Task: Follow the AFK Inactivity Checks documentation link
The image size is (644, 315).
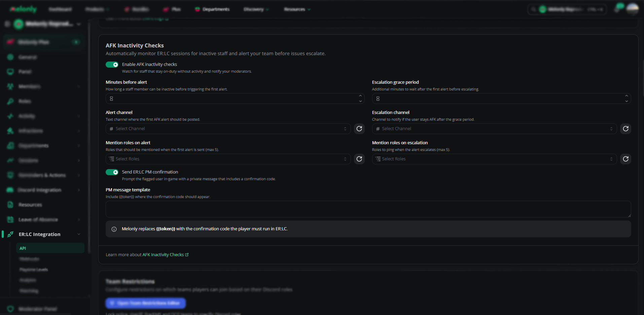Action: coord(166,255)
